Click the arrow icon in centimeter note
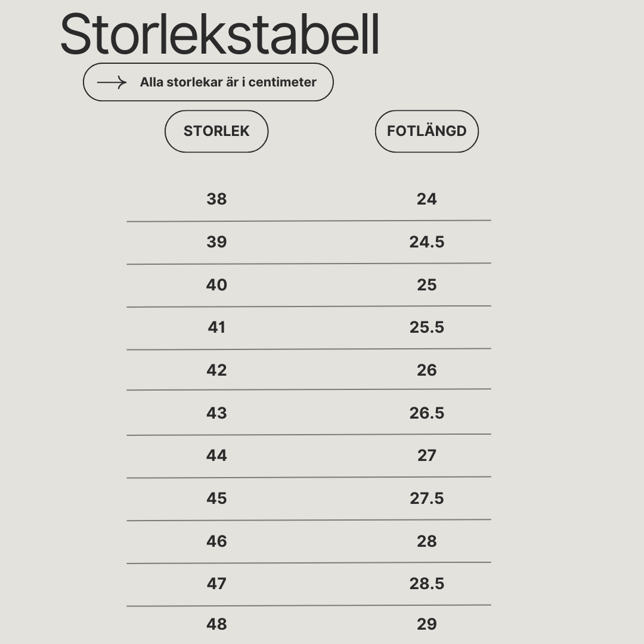 coord(112,82)
